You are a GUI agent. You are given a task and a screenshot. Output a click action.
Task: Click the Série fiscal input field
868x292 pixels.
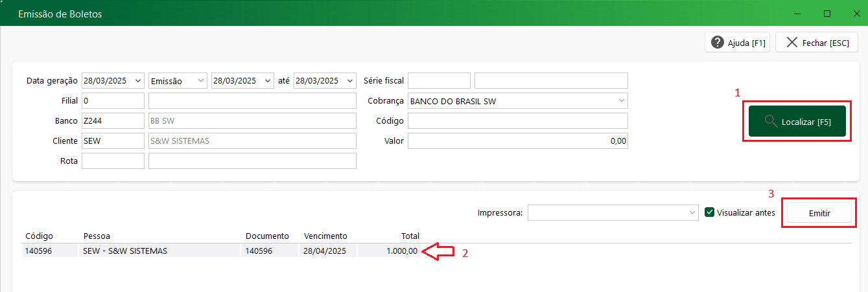click(x=439, y=81)
